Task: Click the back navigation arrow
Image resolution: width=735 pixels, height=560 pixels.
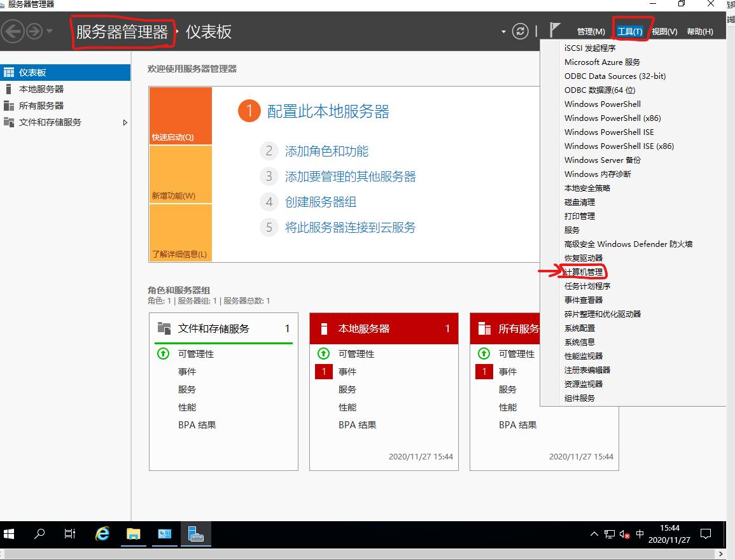Action: [13, 30]
